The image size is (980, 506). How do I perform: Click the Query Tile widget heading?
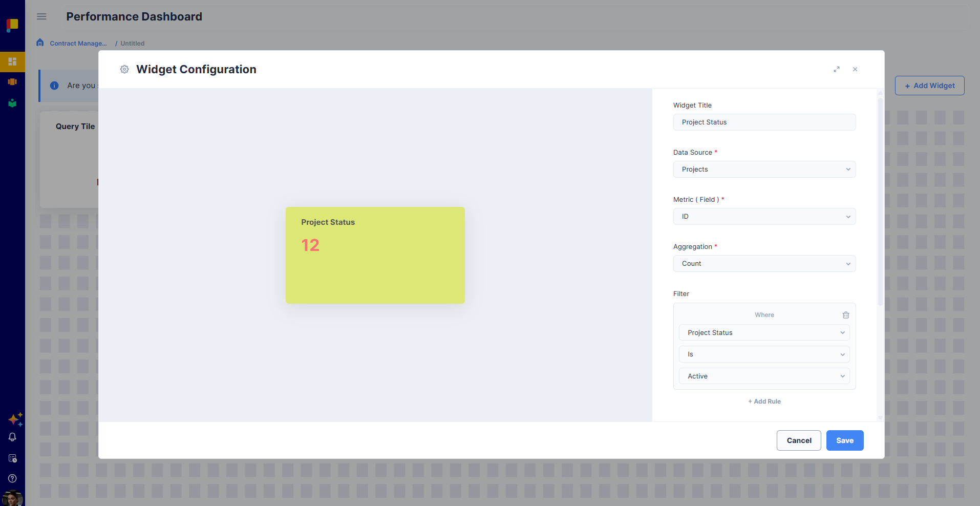75,126
